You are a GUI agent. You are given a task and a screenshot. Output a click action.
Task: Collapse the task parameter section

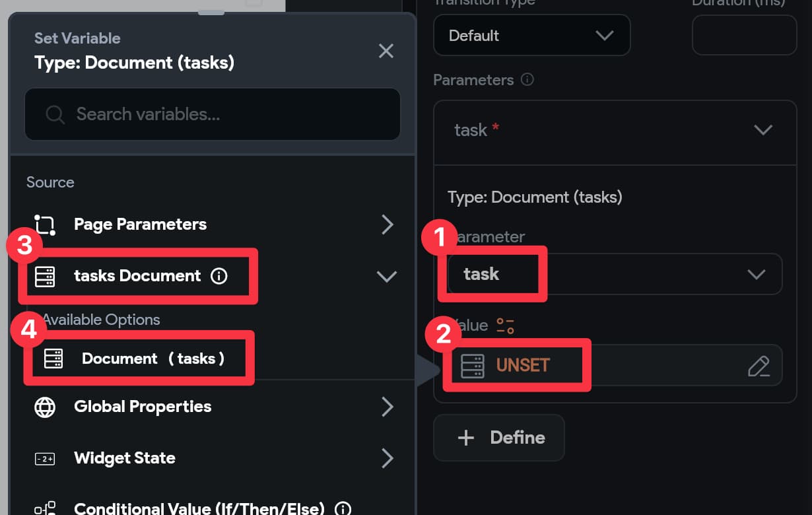[x=763, y=130]
